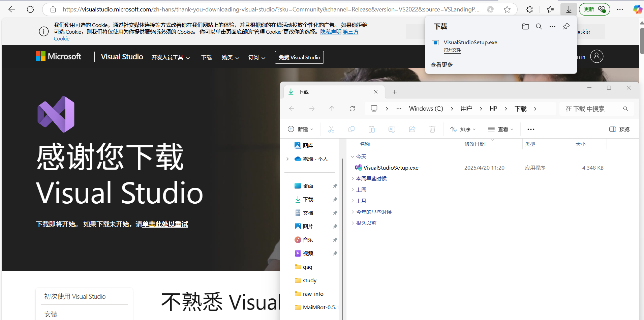The height and width of the screenshot is (320, 644).
Task: Click the Delete trash icon in Explorer
Action: 432,129
